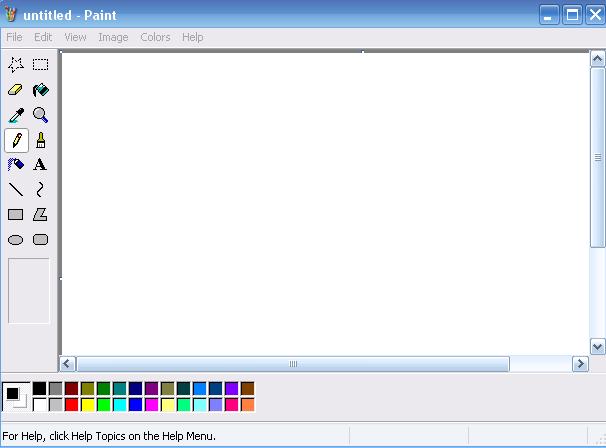The height and width of the screenshot is (448, 606).
Task: Pick the dark gray color swatch
Action: [56, 388]
